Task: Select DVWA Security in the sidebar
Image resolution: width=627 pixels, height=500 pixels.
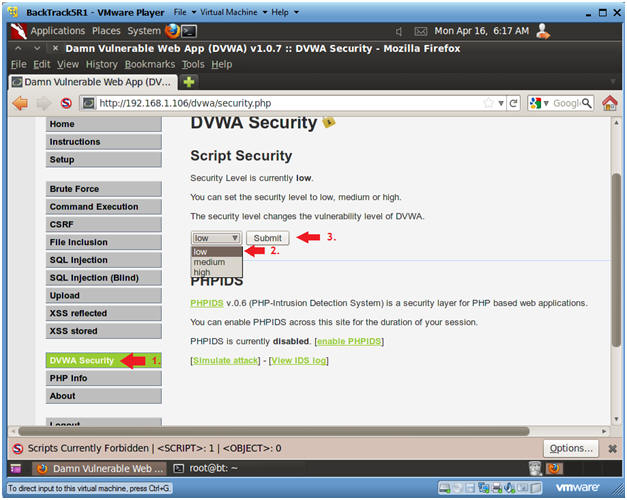Action: tap(104, 360)
